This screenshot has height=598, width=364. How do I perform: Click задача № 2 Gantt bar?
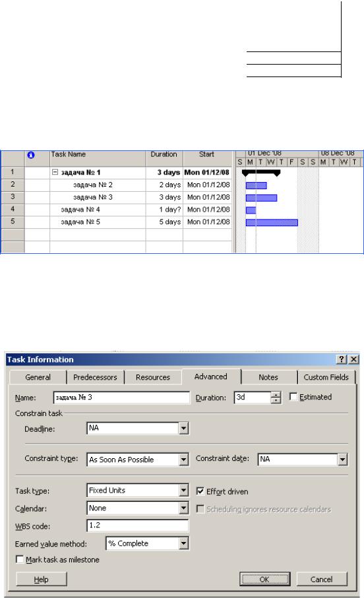[256, 185]
